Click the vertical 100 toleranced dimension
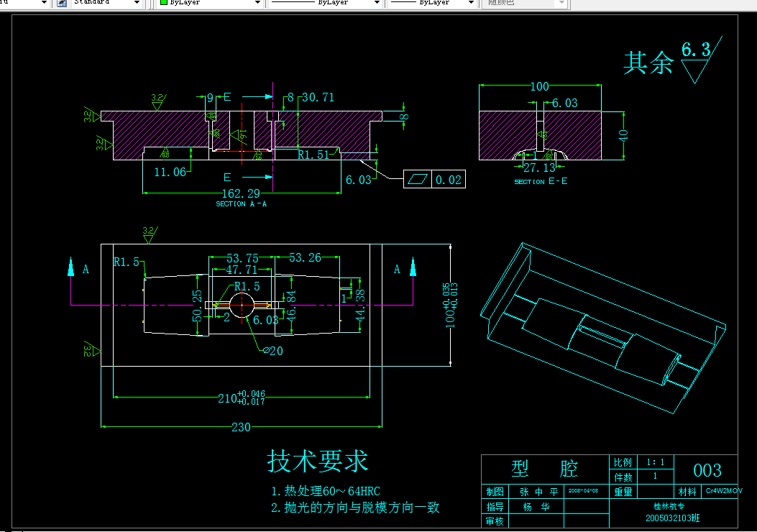757x532 pixels. [450, 306]
